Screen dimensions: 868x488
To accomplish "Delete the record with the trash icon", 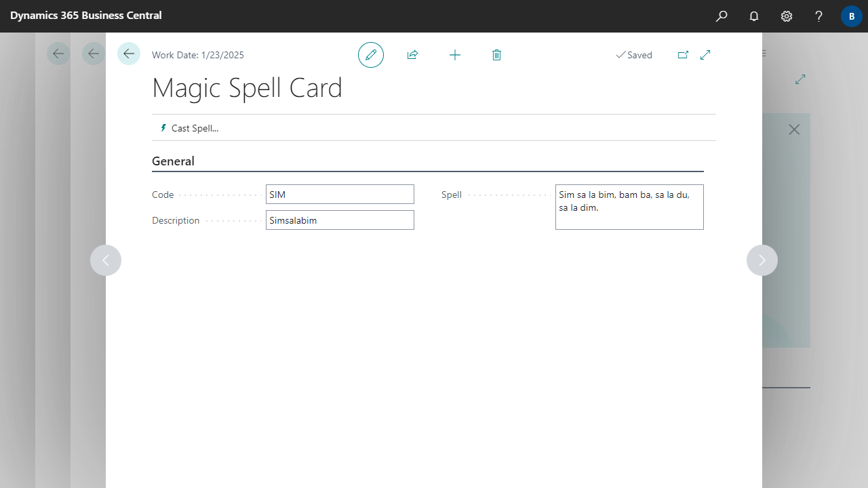I will 496,55.
